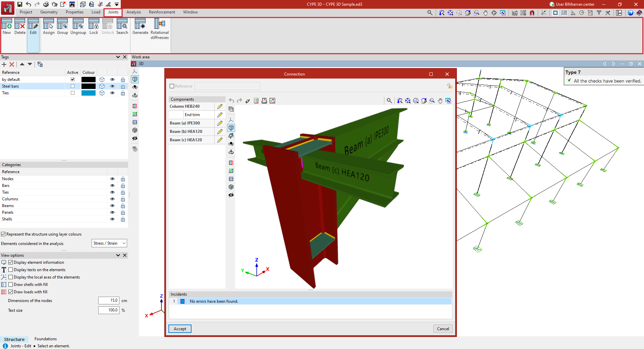644x349 pixels.
Task: Switch to the Foundations tab
Action: 46,339
